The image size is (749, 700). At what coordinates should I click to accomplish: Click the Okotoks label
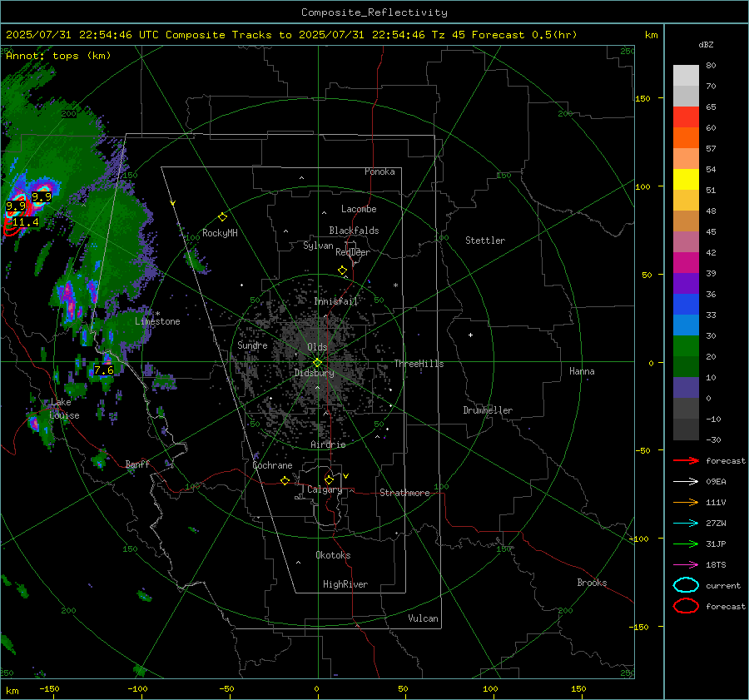[333, 555]
